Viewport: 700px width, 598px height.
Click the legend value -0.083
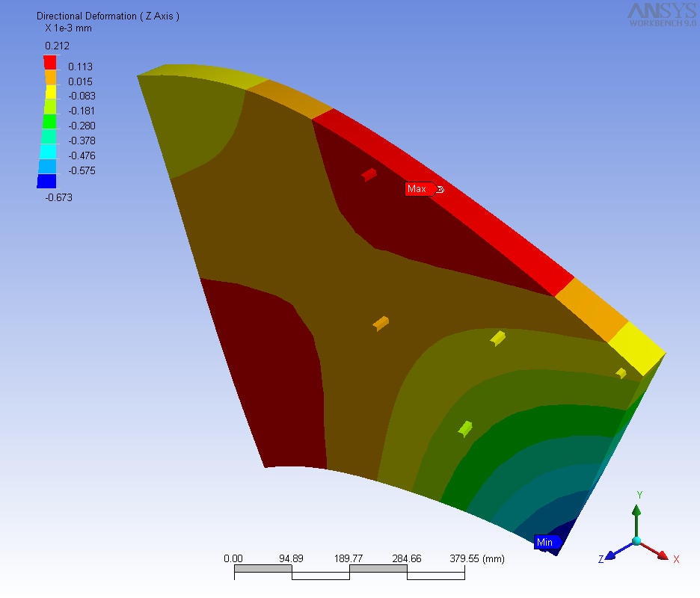[82, 96]
